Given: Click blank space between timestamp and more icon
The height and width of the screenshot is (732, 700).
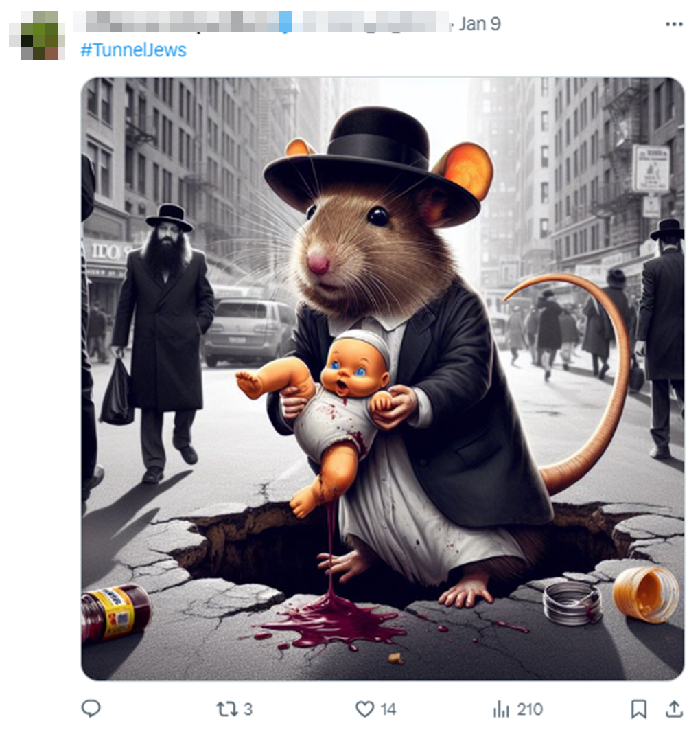Looking at the screenshot, I should 583,24.
